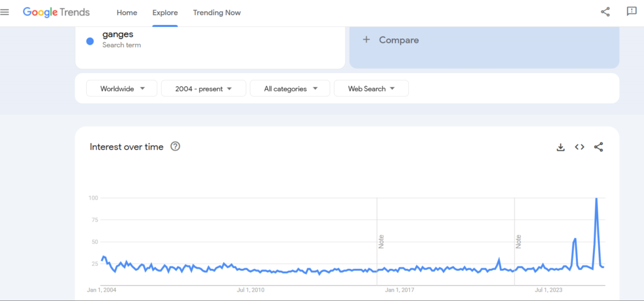Image resolution: width=644 pixels, height=301 pixels.
Task: Expand the Worldwide region dropdown
Action: tap(121, 89)
